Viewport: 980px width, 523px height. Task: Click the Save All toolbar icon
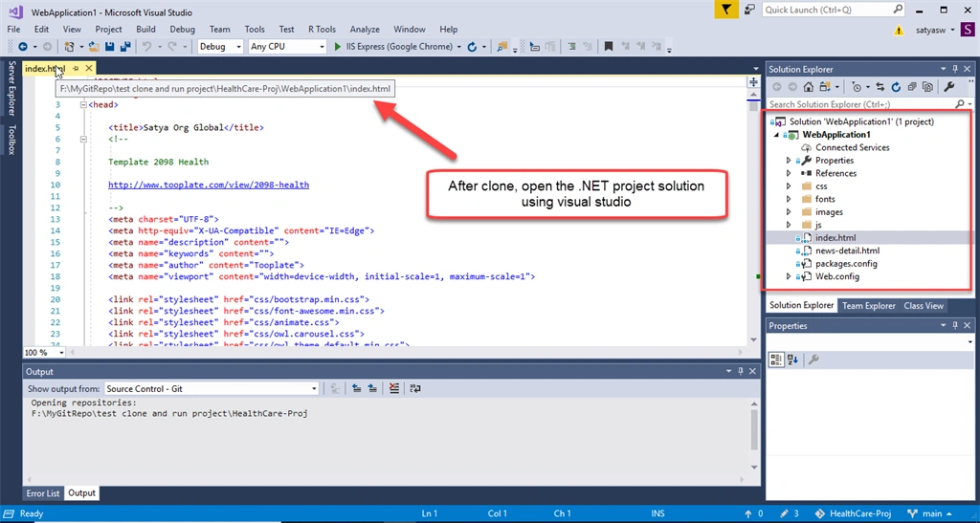125,47
